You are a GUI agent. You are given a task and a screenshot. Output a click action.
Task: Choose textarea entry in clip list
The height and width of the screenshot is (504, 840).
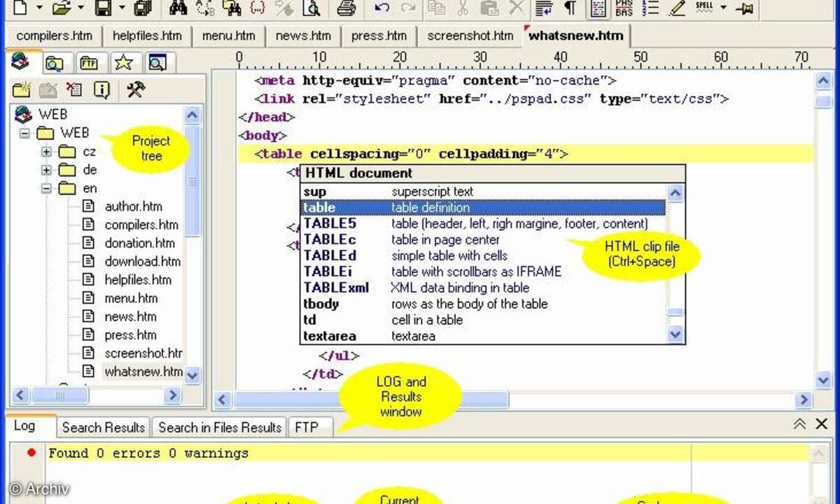(483, 336)
